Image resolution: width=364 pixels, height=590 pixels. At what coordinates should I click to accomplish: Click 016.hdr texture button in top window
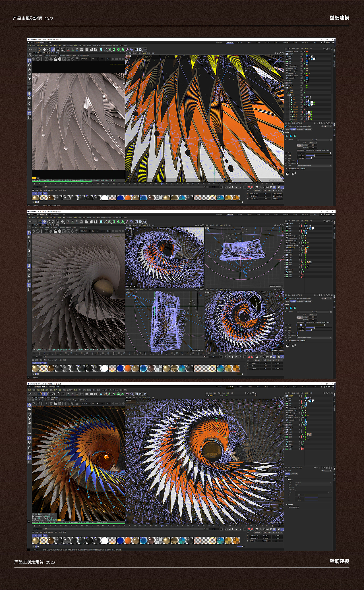314,140
